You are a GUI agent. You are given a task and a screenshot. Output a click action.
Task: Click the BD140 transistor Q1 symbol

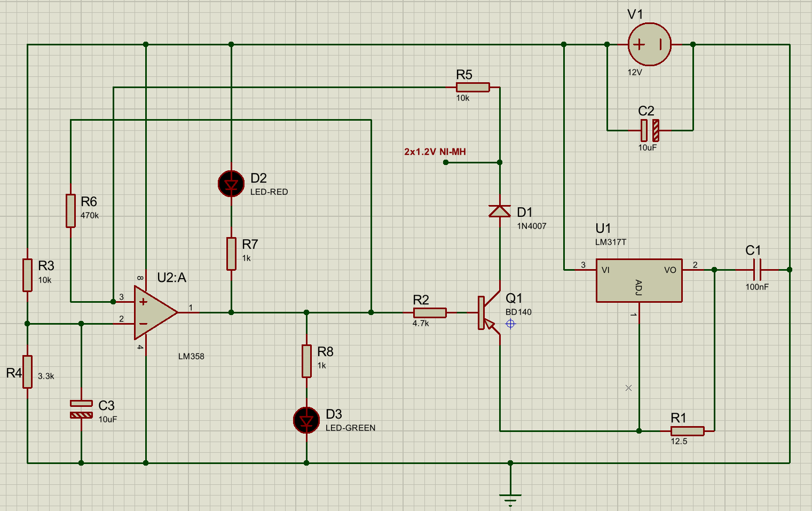click(487, 313)
